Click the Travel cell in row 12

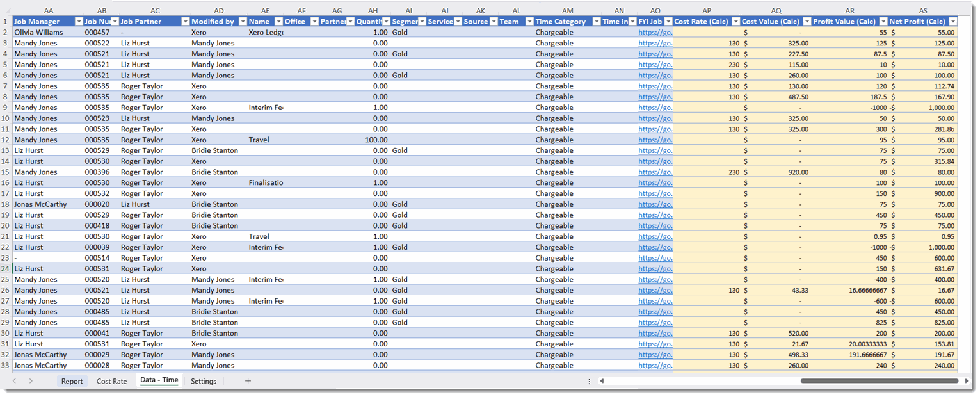265,140
